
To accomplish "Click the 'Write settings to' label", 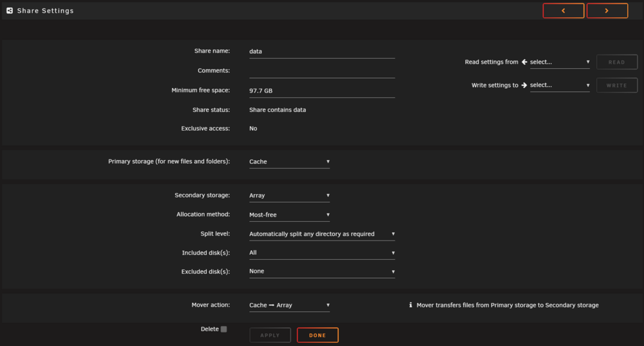I will pyautogui.click(x=495, y=86).
